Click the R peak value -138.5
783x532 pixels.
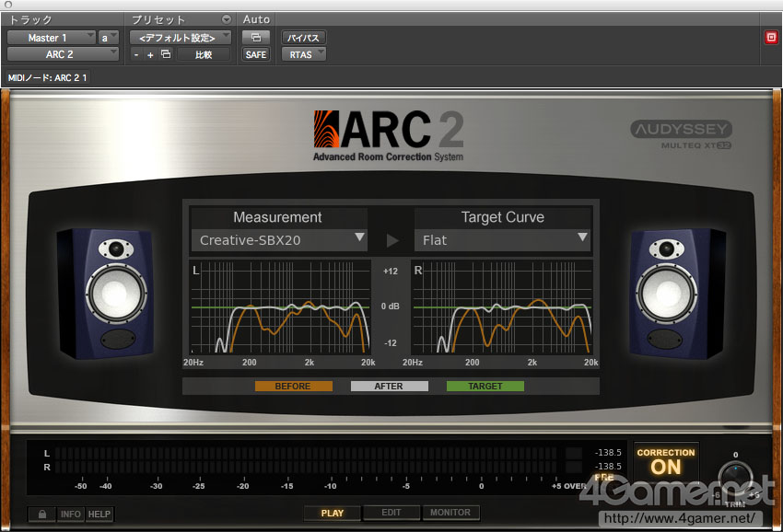(x=608, y=466)
